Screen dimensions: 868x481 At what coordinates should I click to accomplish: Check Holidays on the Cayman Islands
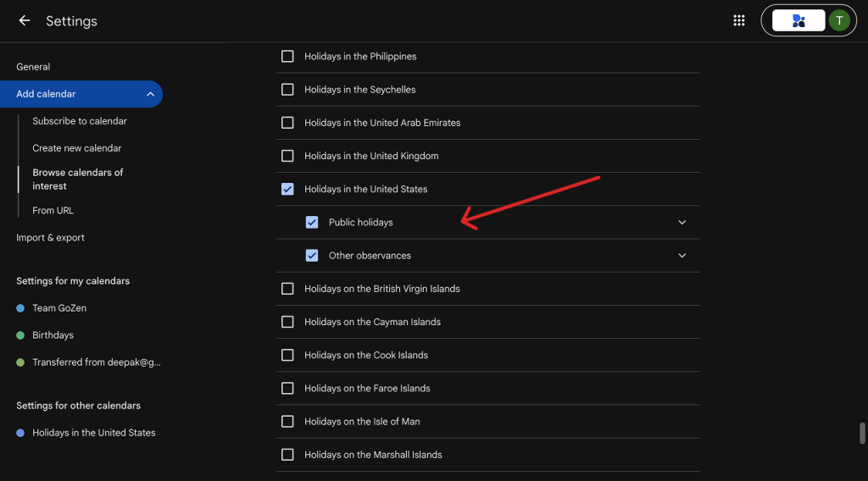287,322
